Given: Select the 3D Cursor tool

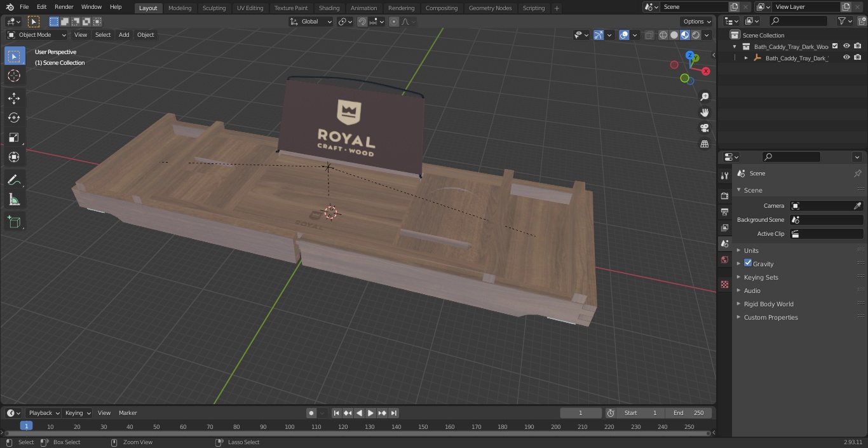Looking at the screenshot, I should point(14,76).
